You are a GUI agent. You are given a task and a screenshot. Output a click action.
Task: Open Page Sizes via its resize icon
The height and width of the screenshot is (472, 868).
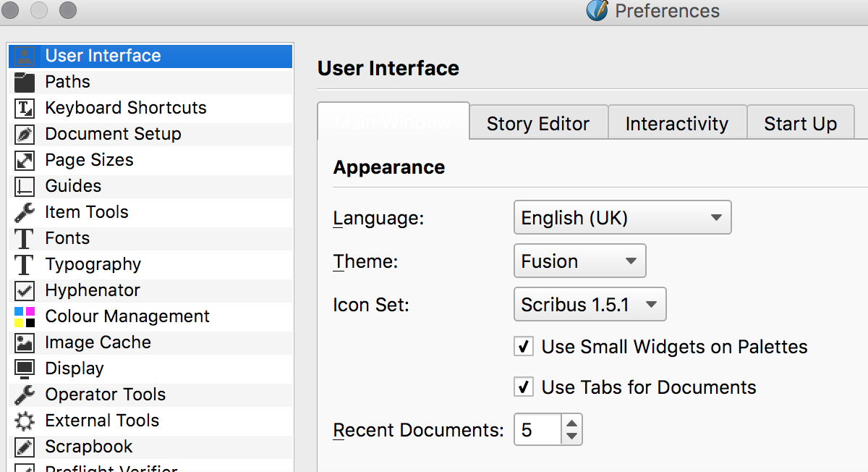pos(25,160)
